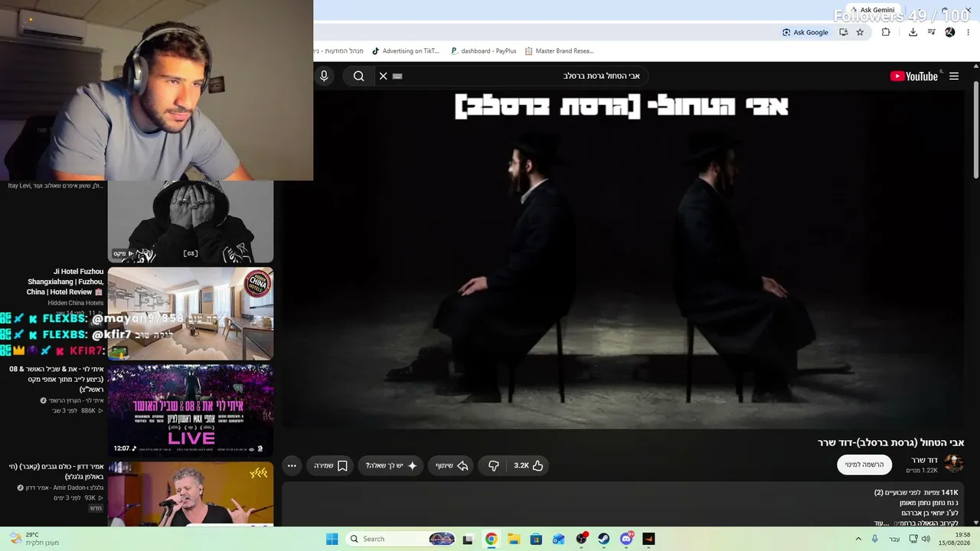Open the media controls icon in Chrome toolbar
980x551 pixels.
[932, 32]
